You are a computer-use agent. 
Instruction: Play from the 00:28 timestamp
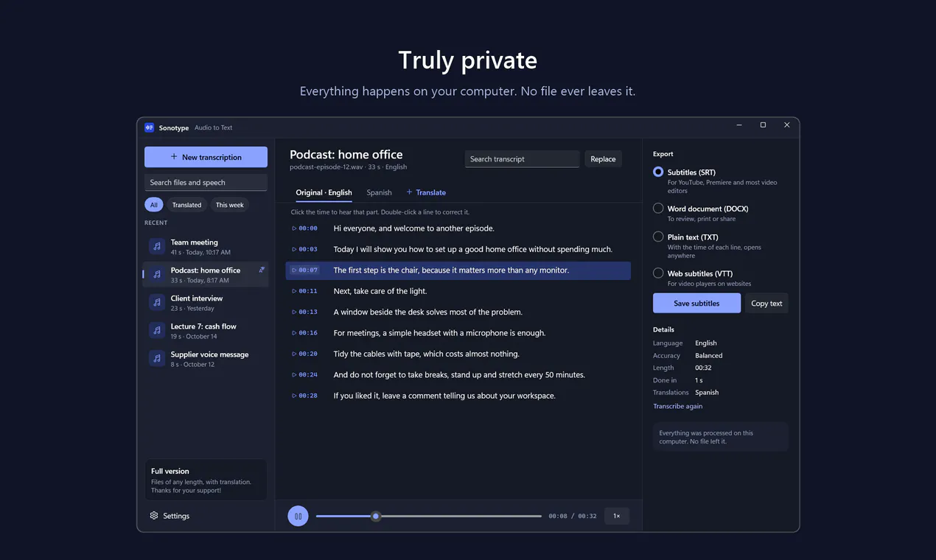pyautogui.click(x=305, y=396)
